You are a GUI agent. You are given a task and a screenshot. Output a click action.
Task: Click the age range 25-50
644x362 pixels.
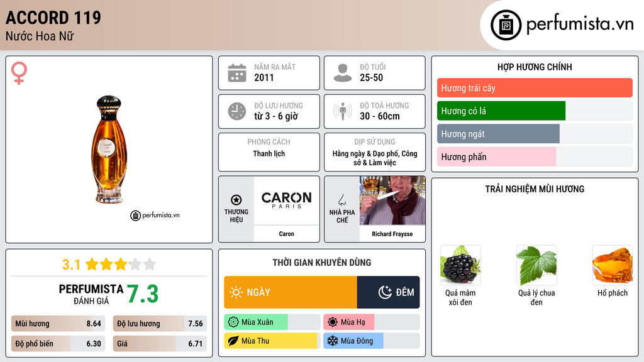[x=371, y=77]
